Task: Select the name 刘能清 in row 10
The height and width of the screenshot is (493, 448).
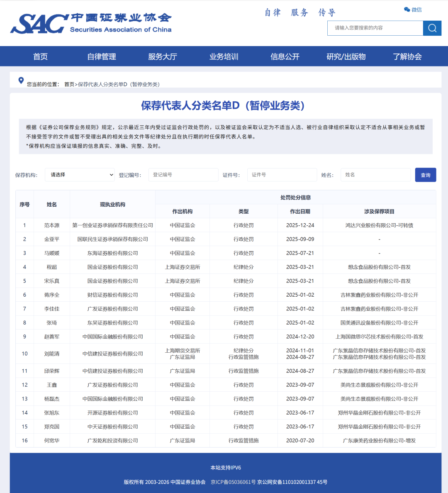Action: pyautogui.click(x=52, y=354)
